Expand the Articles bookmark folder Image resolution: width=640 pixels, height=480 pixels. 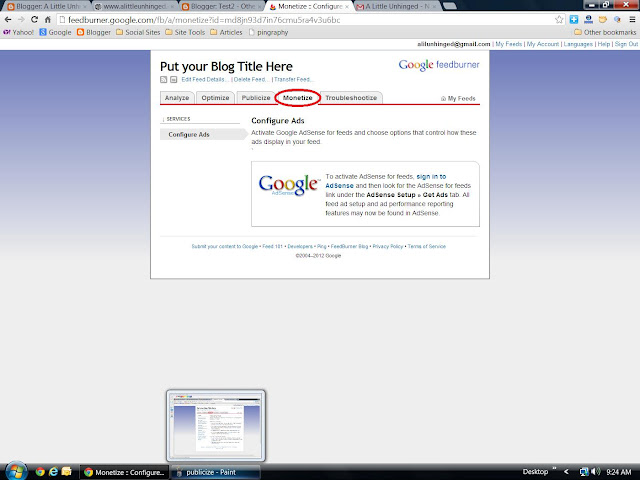tap(226, 32)
